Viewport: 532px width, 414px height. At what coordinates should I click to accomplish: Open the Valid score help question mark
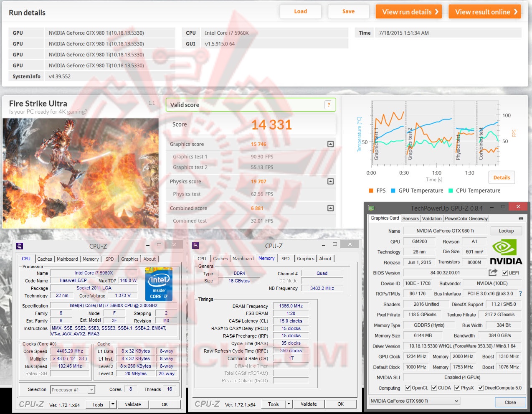(x=329, y=105)
